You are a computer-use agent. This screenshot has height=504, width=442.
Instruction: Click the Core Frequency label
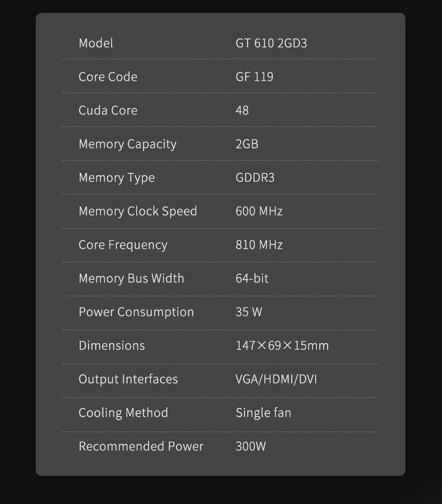123,245
